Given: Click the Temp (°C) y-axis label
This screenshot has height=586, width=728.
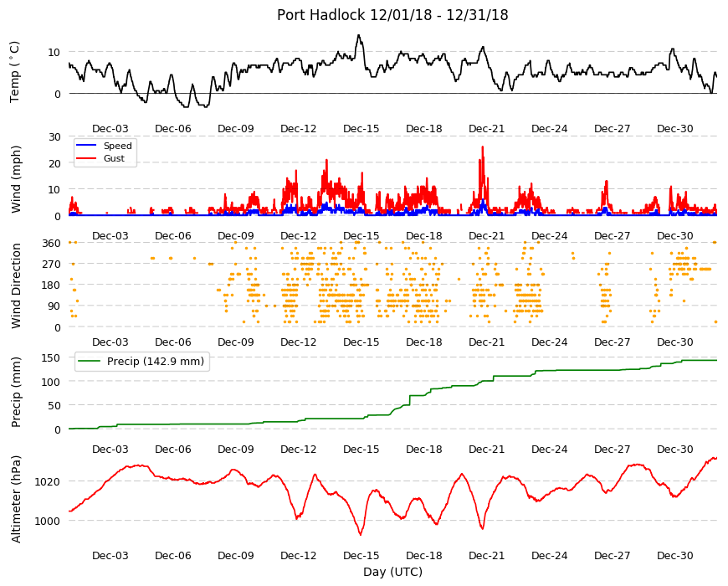Looking at the screenshot, I should 15,72.
